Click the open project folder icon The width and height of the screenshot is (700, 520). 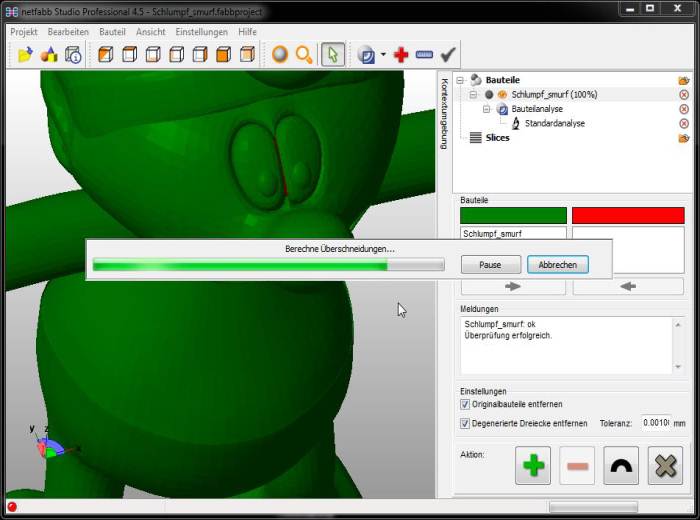coord(25,55)
